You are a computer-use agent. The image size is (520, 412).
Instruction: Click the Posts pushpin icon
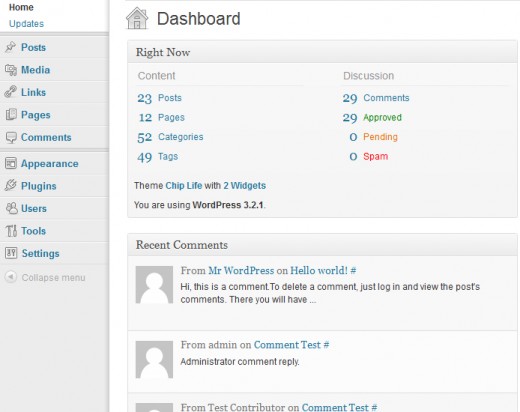point(11,47)
